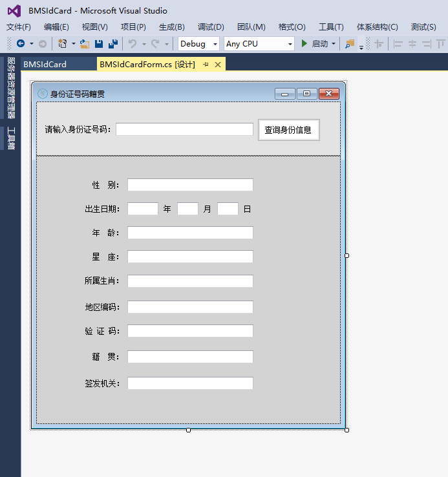
Task: Click the form's maximize button
Action: point(307,94)
